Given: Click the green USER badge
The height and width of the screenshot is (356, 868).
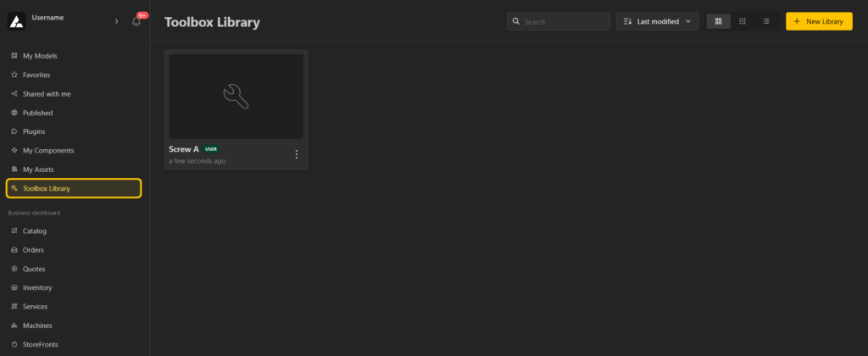Looking at the screenshot, I should click(x=211, y=149).
